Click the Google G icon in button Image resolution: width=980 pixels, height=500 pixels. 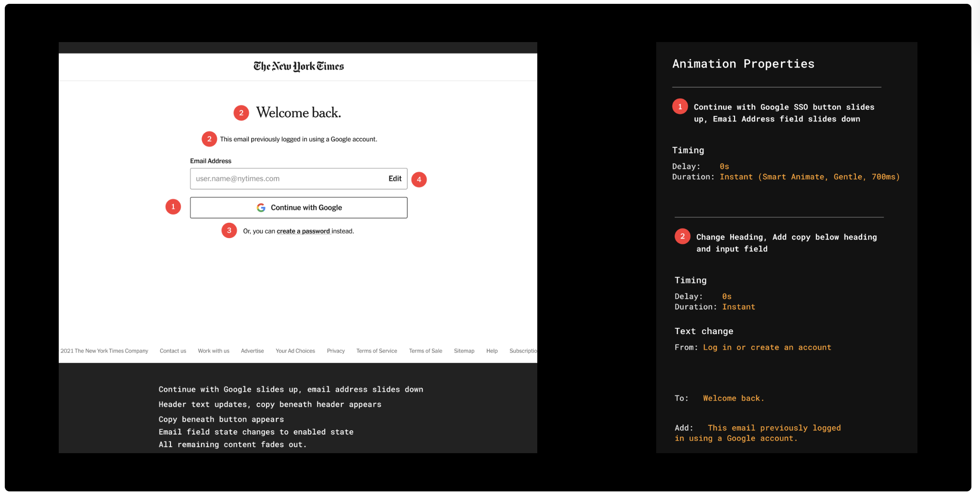[x=261, y=207]
